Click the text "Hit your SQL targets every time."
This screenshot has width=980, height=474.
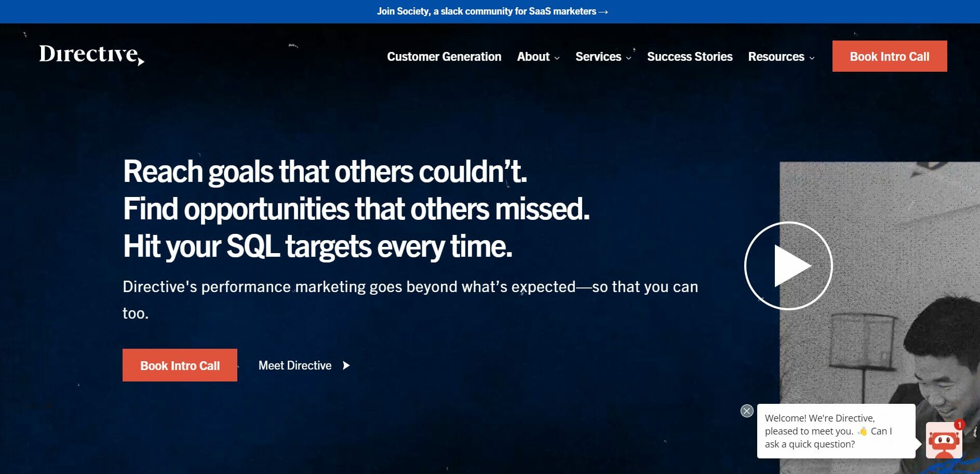click(318, 246)
